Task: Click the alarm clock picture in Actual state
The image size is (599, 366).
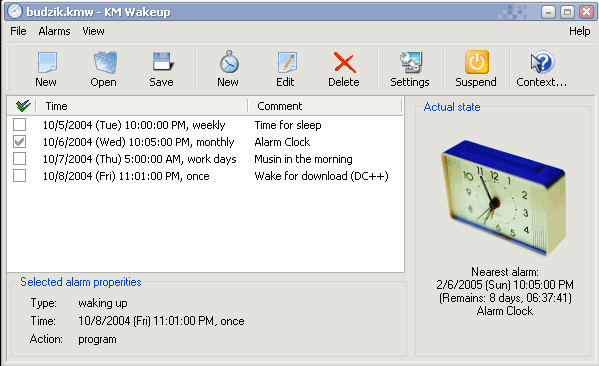Action: (x=503, y=198)
